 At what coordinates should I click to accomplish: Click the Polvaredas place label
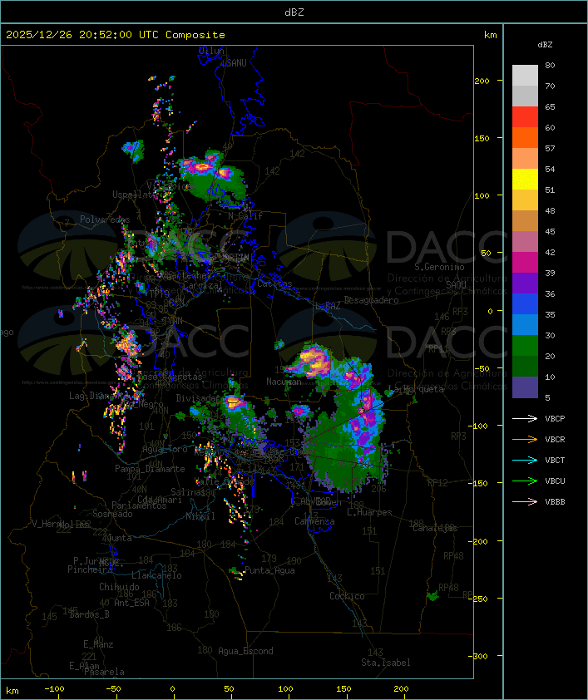pos(105,219)
